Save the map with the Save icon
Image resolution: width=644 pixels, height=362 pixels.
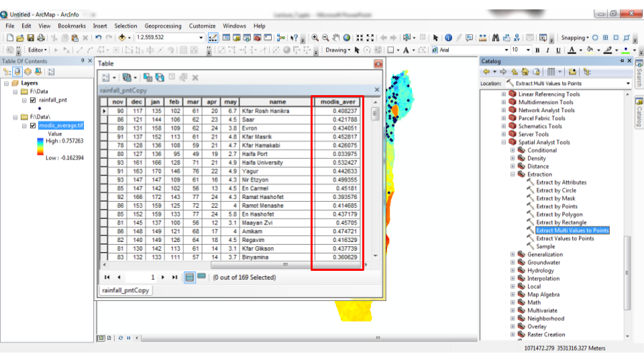[30, 38]
